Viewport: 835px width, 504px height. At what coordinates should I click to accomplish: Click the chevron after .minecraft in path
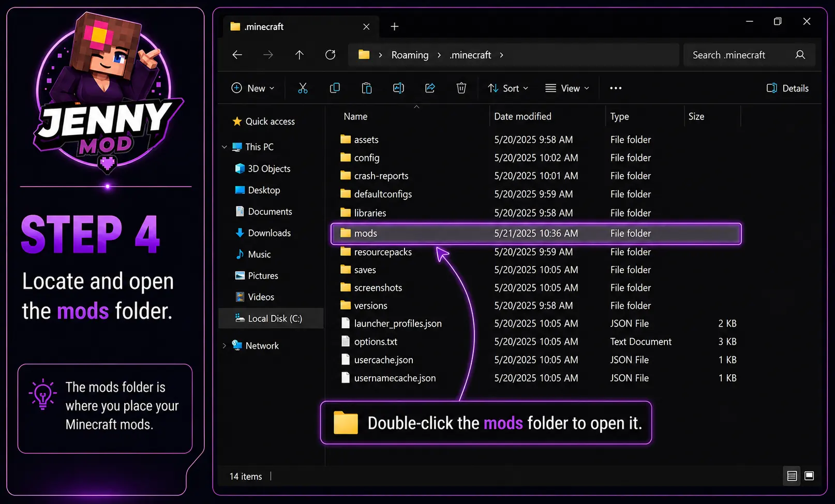click(x=501, y=55)
